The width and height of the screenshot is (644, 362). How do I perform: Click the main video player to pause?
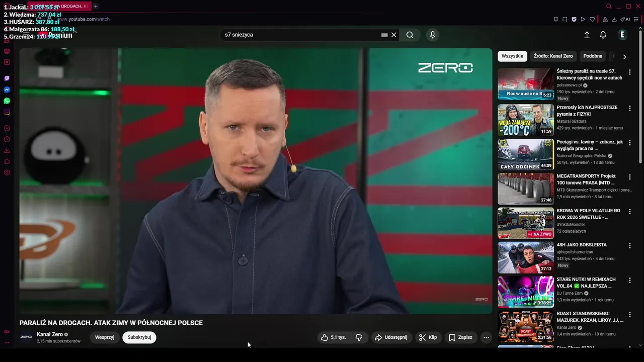pyautogui.click(x=256, y=181)
